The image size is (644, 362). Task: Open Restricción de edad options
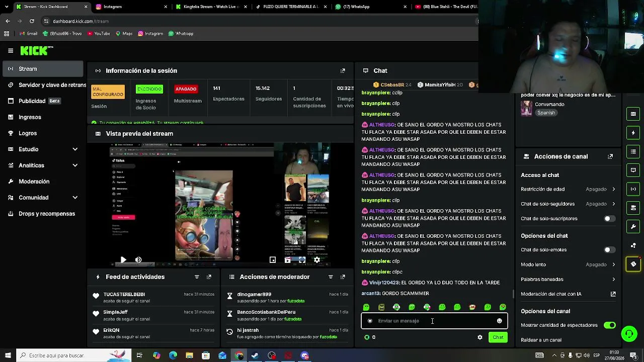(x=569, y=189)
